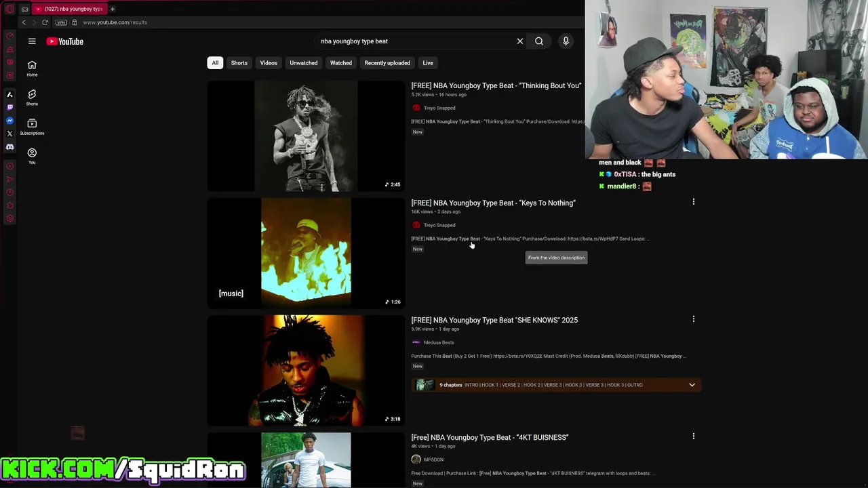
Task: Click the search box with 'nba youngboy type beat'
Action: coord(414,41)
